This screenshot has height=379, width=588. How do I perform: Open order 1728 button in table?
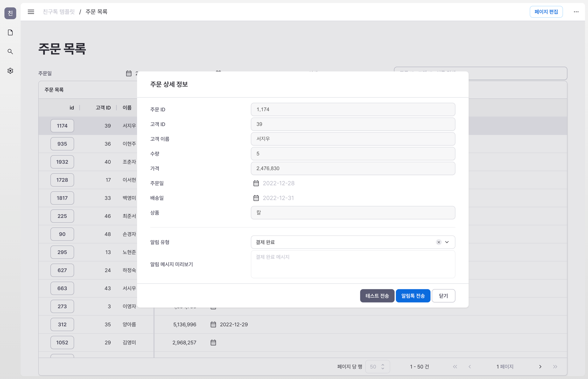tap(62, 180)
